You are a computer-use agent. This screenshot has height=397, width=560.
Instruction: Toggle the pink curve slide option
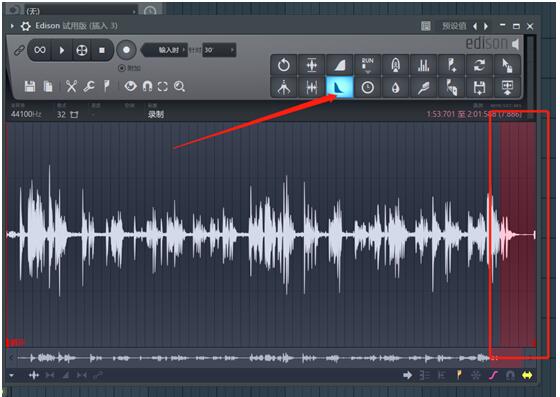493,375
